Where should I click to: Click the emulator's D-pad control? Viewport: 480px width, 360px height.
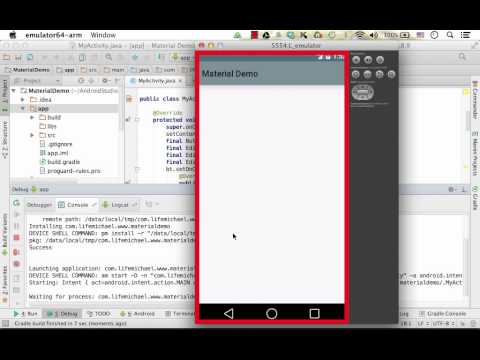pyautogui.click(x=363, y=92)
